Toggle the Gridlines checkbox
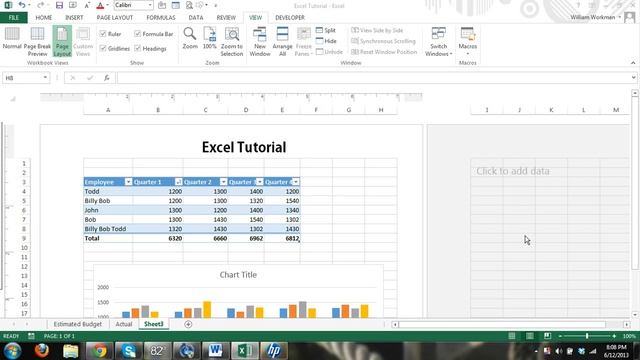The height and width of the screenshot is (360, 640). coord(103,49)
